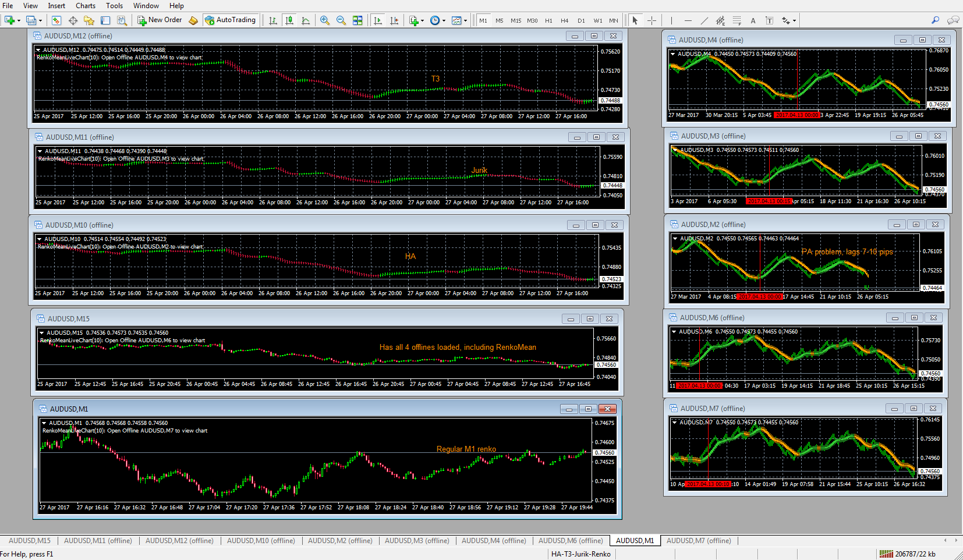Viewport: 963px width, 560px height.
Task: Toggle chart Auto Scroll mode
Action: click(378, 20)
